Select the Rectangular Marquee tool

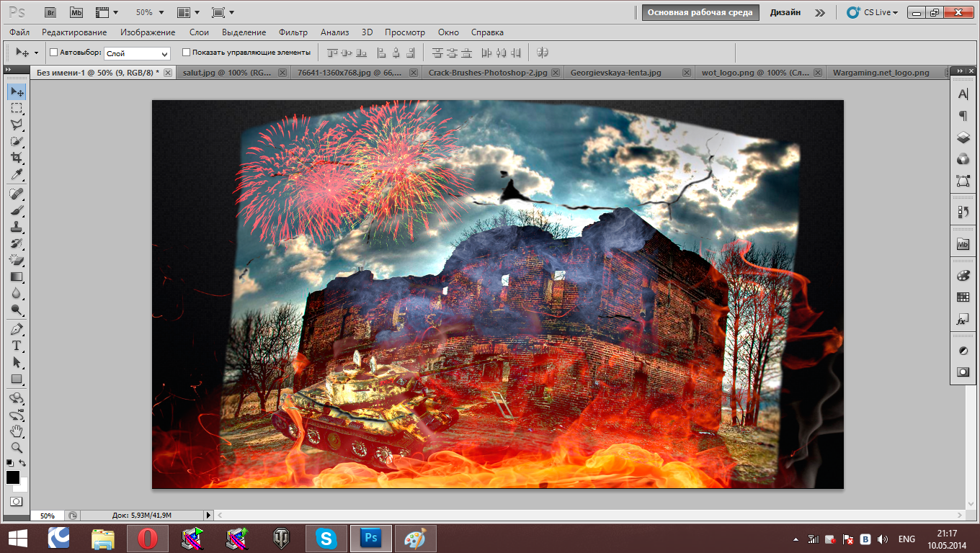click(x=17, y=108)
